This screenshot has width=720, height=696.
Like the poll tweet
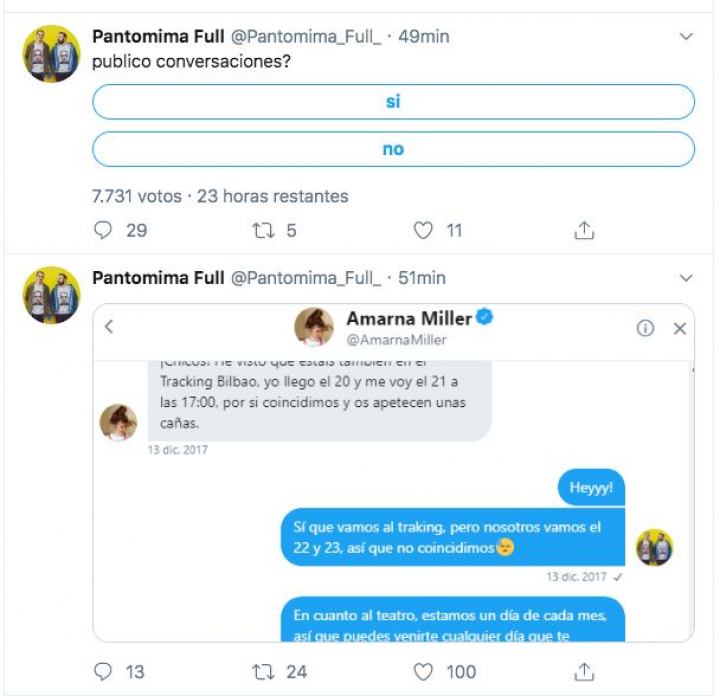click(x=424, y=230)
